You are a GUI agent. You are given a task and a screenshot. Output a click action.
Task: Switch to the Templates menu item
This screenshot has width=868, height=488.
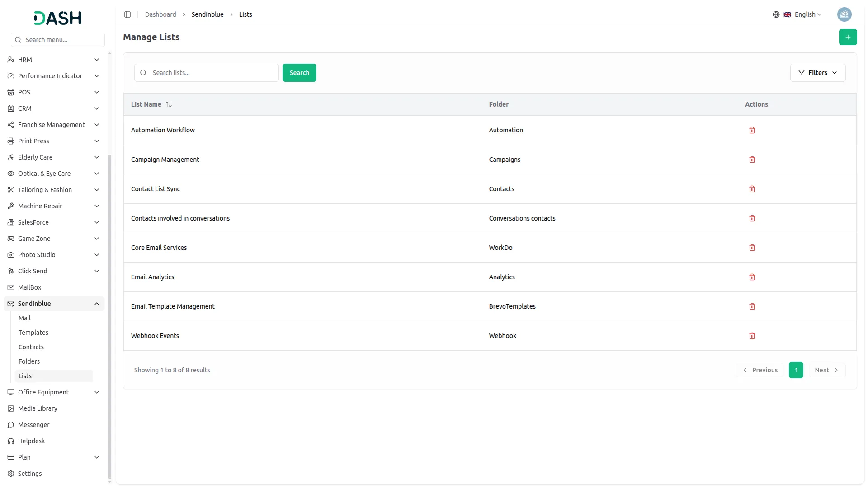(33, 332)
